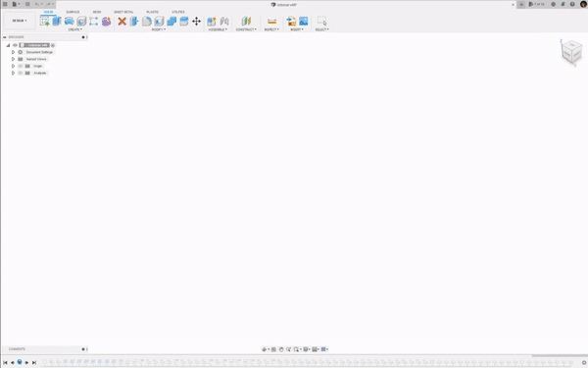This screenshot has width=588, height=368.
Task: Select the Insert Derive tool
Action: [291, 21]
